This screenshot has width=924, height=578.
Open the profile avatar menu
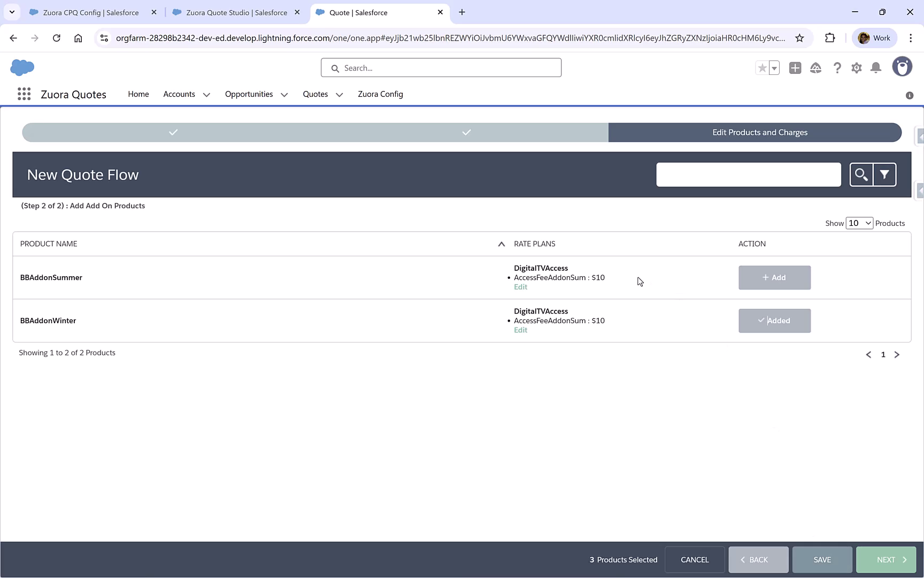coord(902,66)
